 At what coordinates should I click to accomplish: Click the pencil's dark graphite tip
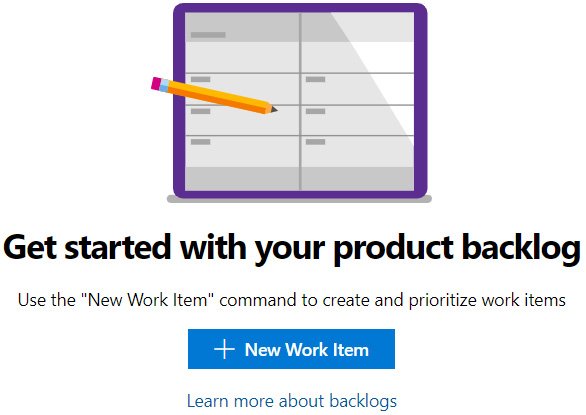[274, 109]
